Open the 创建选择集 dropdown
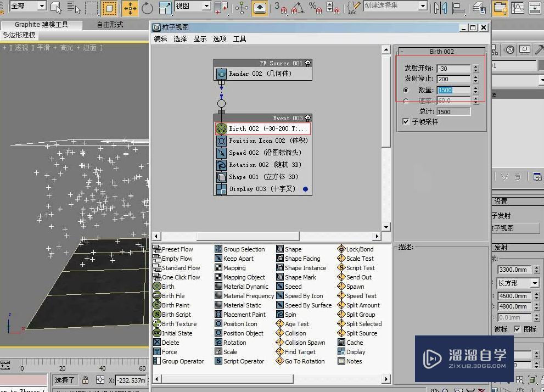The height and width of the screenshot is (392, 544). pos(423,6)
